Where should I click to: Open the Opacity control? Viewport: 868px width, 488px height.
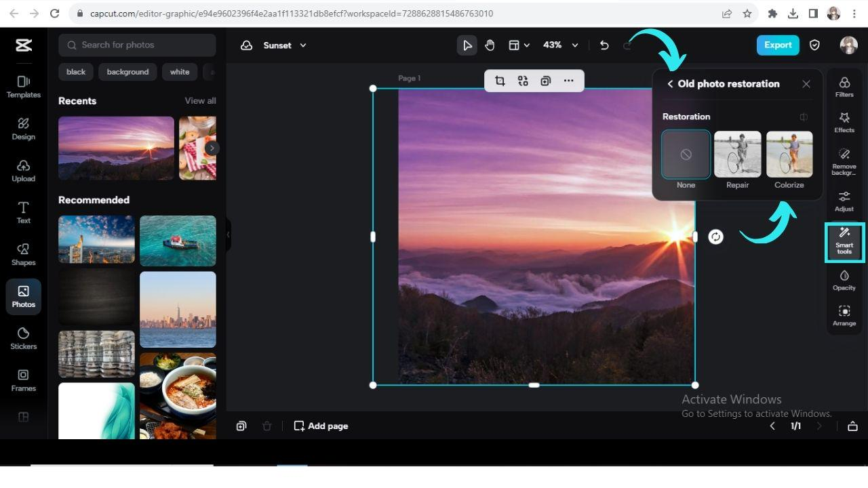(844, 280)
